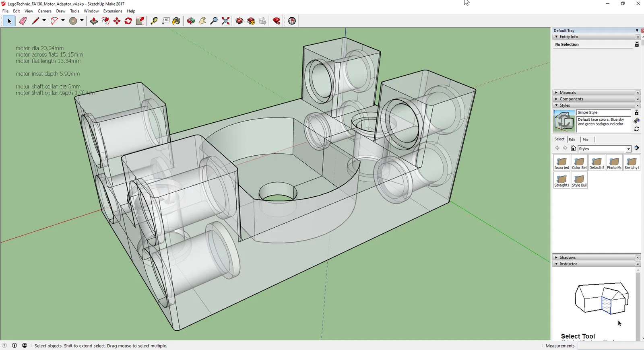Click the Simple Style preview thumbnail
This screenshot has width=644, height=350.
(x=564, y=121)
